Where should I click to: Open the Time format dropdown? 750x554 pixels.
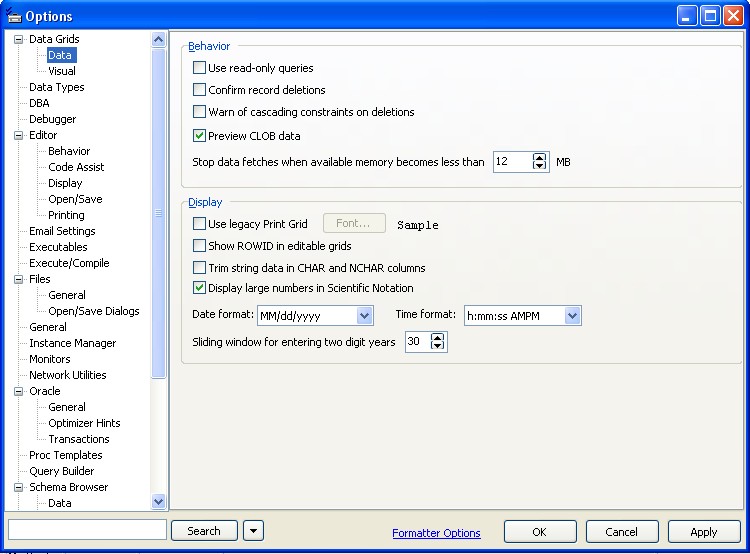[x=572, y=316]
